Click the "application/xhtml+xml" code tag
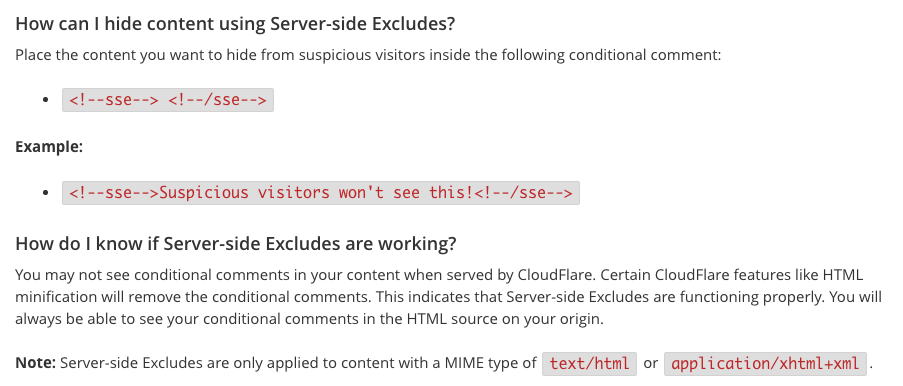The width and height of the screenshot is (903, 386). (x=765, y=364)
